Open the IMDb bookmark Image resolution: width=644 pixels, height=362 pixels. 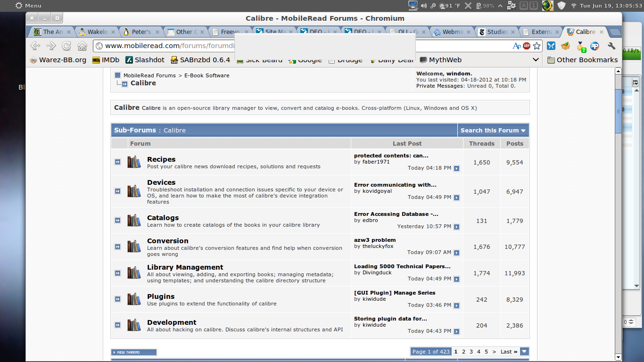tap(106, 60)
